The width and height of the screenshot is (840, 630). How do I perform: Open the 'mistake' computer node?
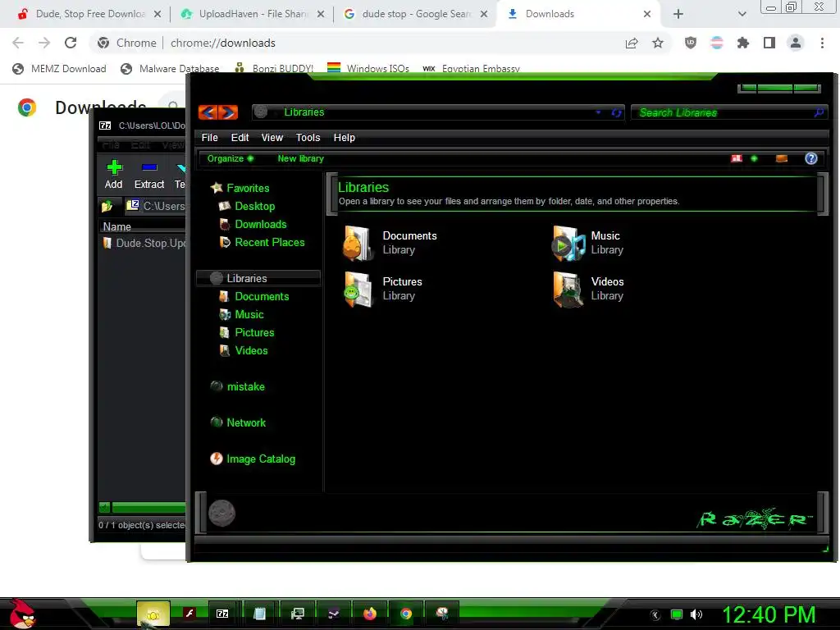245,386
